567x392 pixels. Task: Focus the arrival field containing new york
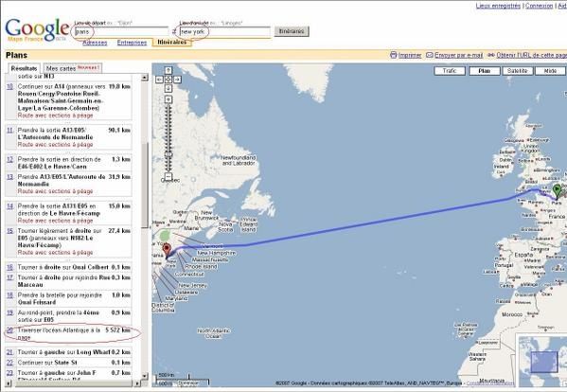(x=225, y=32)
